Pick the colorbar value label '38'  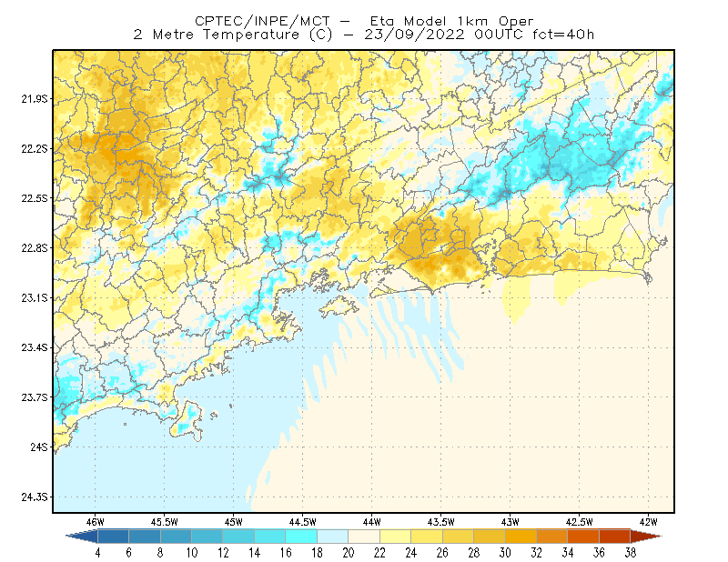631,553
